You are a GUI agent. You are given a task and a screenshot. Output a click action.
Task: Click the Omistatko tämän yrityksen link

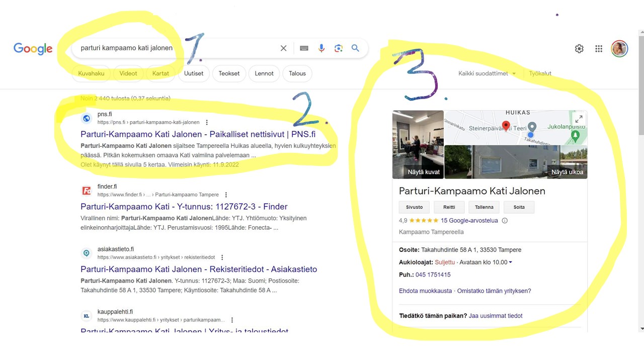(494, 291)
